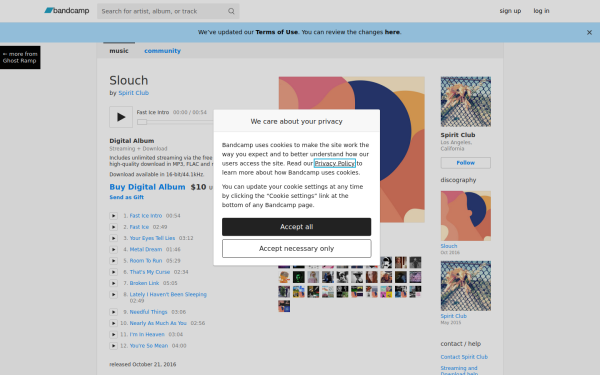Open Lately I Haven't Been Sleeping link
Viewport: 600px width, 375px height.
point(168,294)
